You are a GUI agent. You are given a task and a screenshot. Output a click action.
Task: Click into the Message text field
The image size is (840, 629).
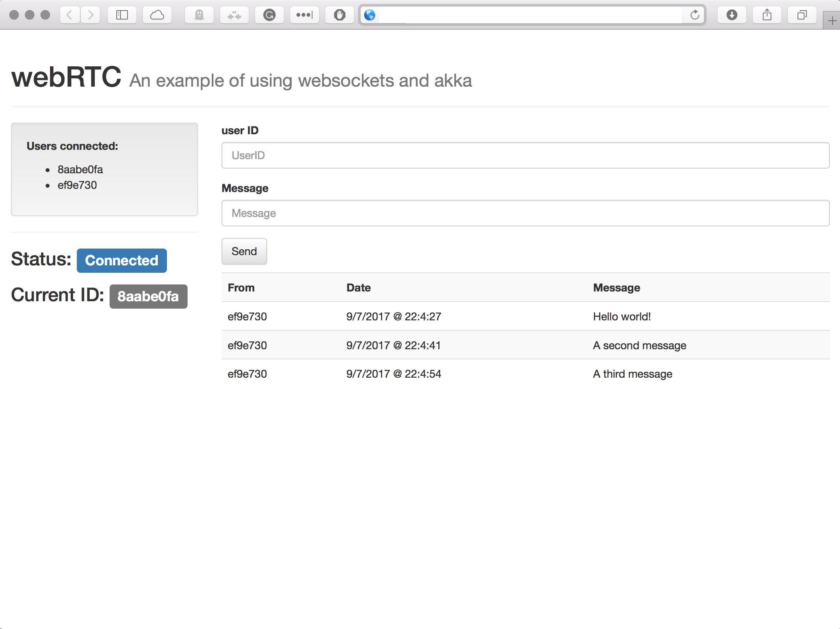(x=525, y=213)
